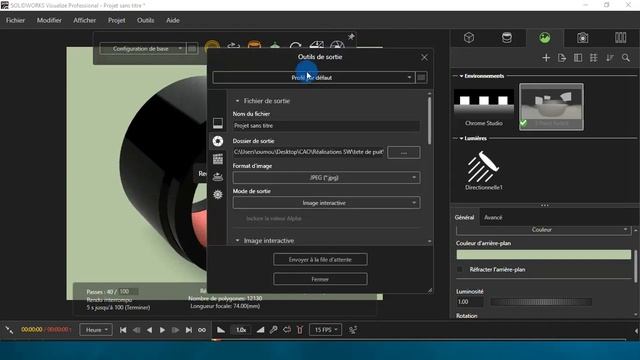Close the Outils de sortie dialog
This screenshot has height=360, width=640.
click(424, 57)
